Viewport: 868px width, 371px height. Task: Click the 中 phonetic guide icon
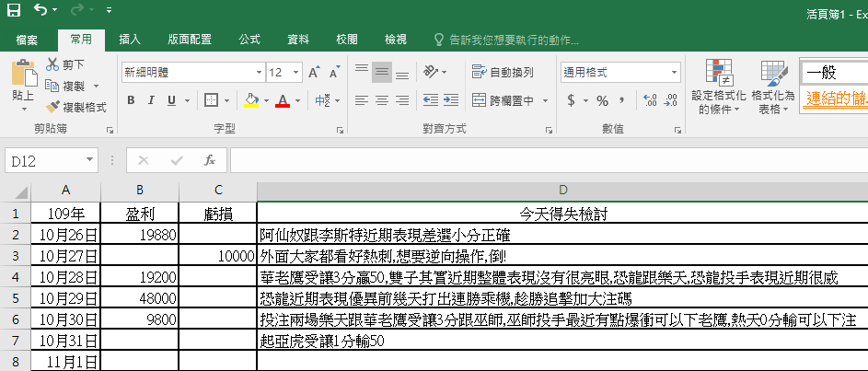[322, 100]
